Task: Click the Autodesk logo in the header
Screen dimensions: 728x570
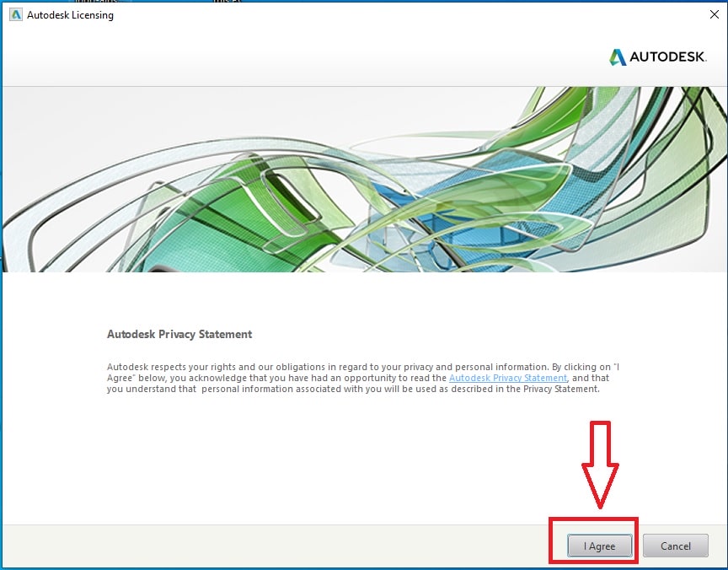Action: point(658,57)
